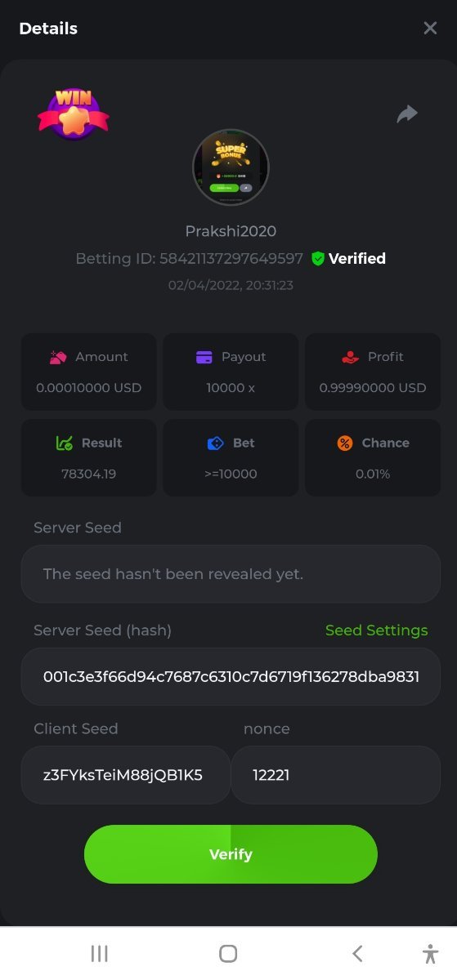Open Prakshi2020's profile avatar
This screenshot has height=980, width=457.
tap(231, 167)
